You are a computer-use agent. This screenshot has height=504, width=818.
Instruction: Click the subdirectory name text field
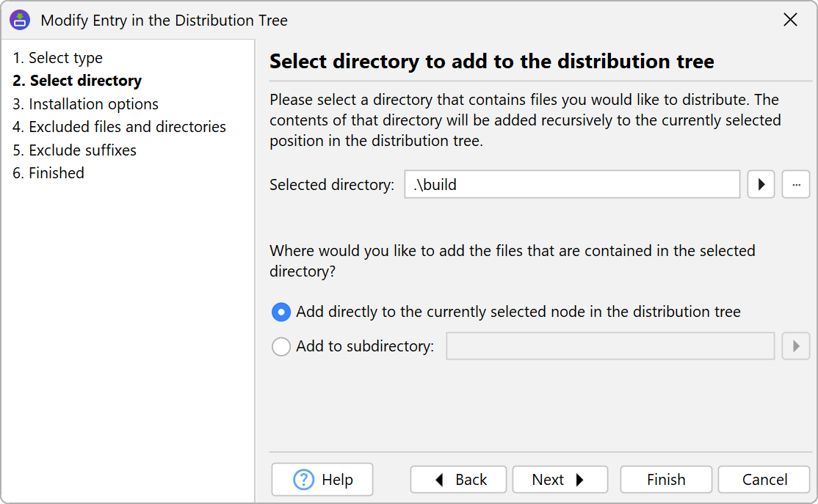coord(609,346)
